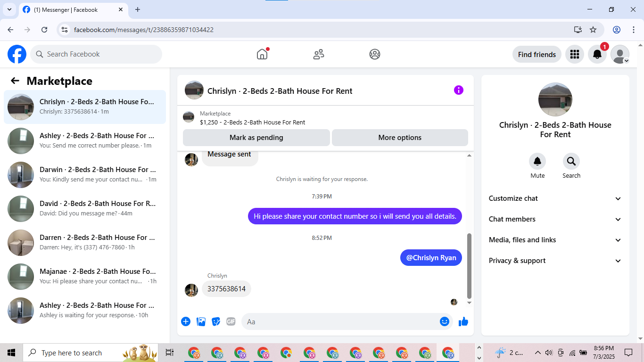Search in conversation icon
The image size is (644, 362).
[571, 161]
